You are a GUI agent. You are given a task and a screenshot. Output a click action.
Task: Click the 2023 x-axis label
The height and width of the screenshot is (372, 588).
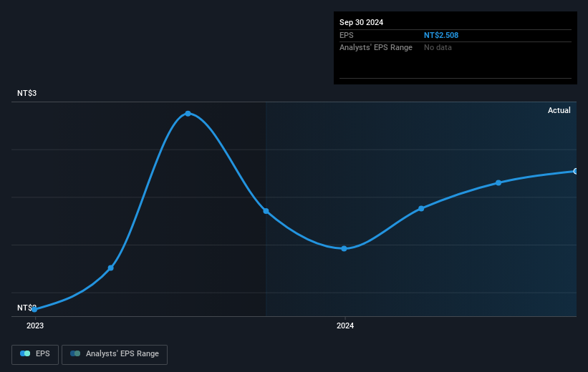[35, 325]
